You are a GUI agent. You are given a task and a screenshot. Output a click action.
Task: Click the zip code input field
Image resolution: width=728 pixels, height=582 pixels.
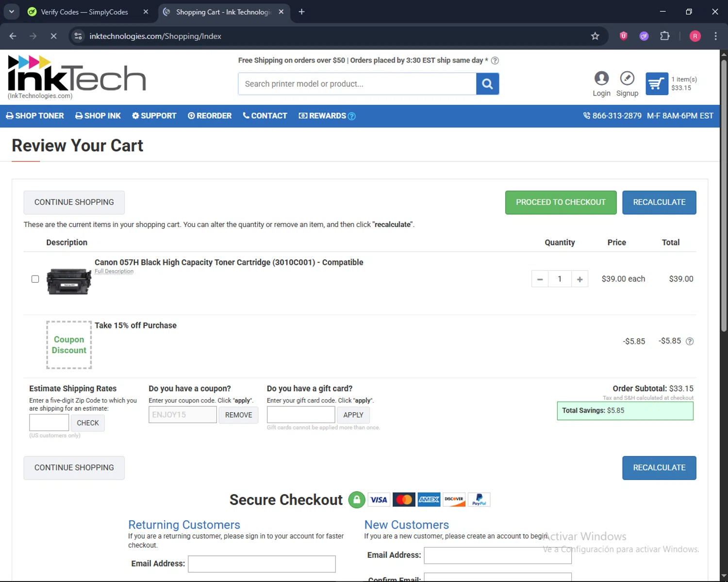click(49, 422)
